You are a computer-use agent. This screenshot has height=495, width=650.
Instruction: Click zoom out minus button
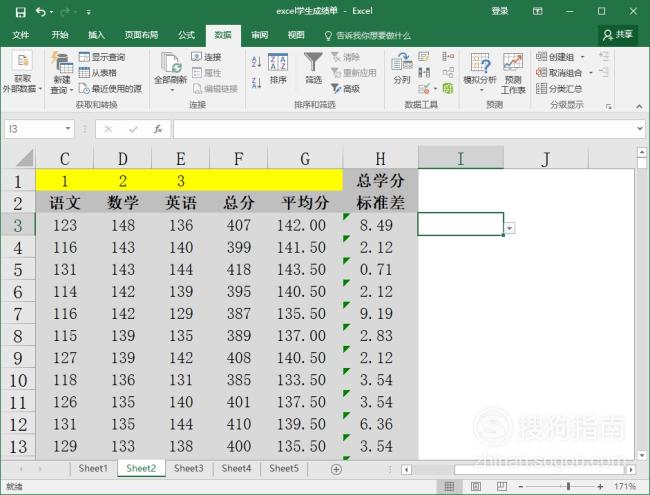pos(521,487)
